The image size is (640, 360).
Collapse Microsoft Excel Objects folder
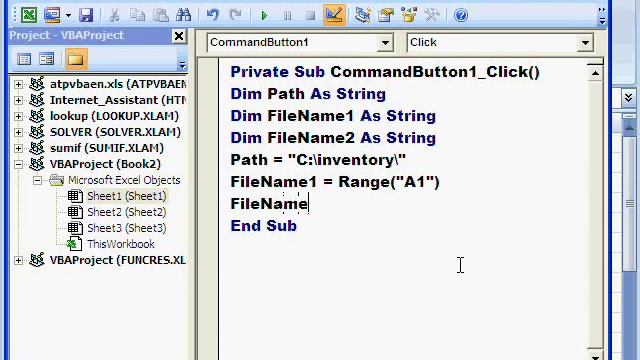(37, 180)
